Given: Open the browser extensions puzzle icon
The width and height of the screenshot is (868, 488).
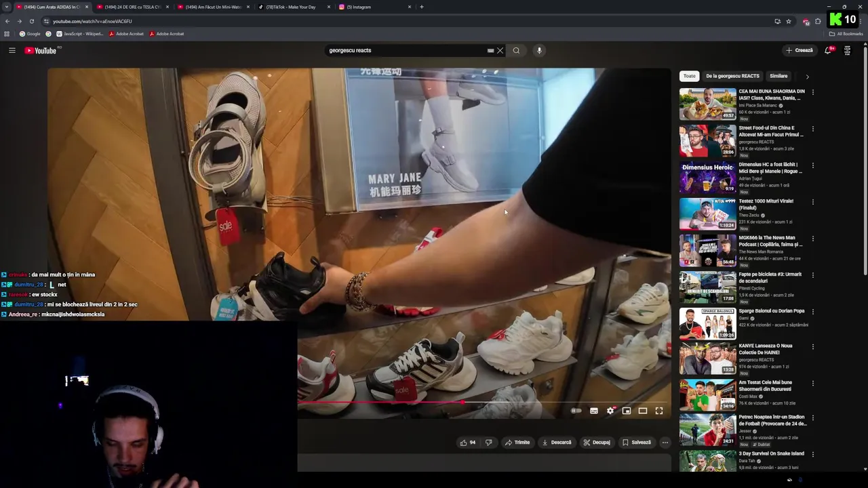Looking at the screenshot, I should click(818, 21).
